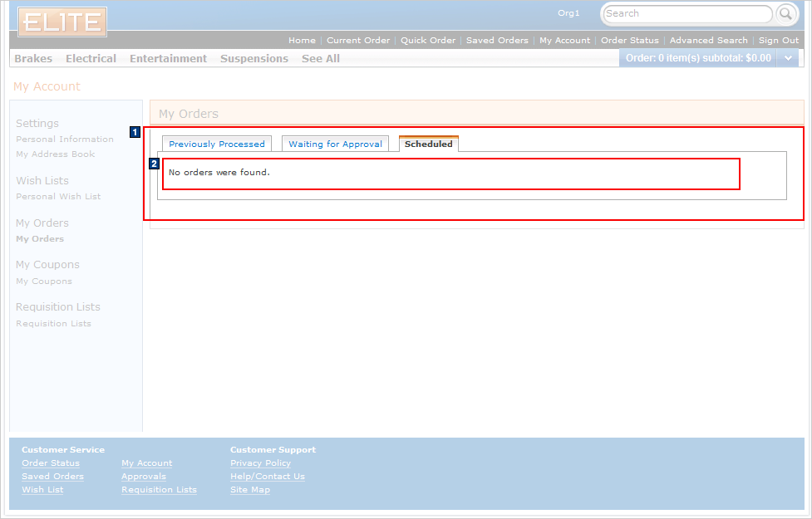Screen dimensions: 812x519
Task: View My Coupons in the sidebar
Action: [43, 281]
